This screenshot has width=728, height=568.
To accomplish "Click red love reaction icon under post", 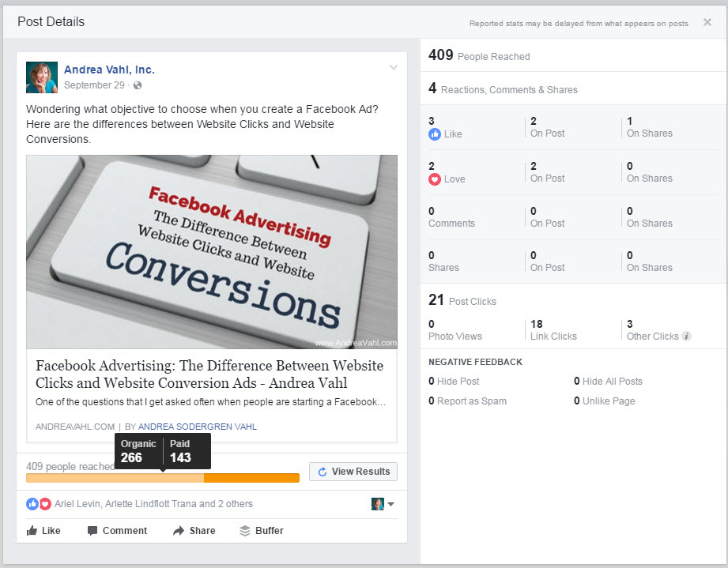I will pos(45,504).
